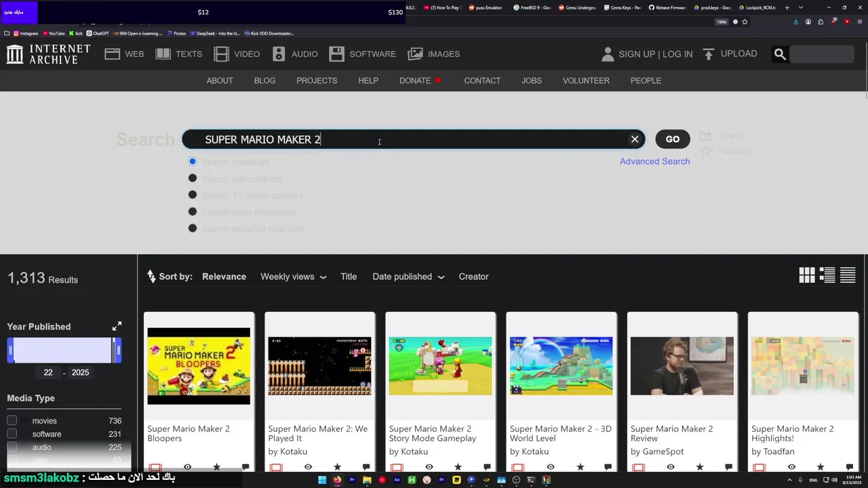Show hidden system tray icons chevron

click(x=789, y=480)
